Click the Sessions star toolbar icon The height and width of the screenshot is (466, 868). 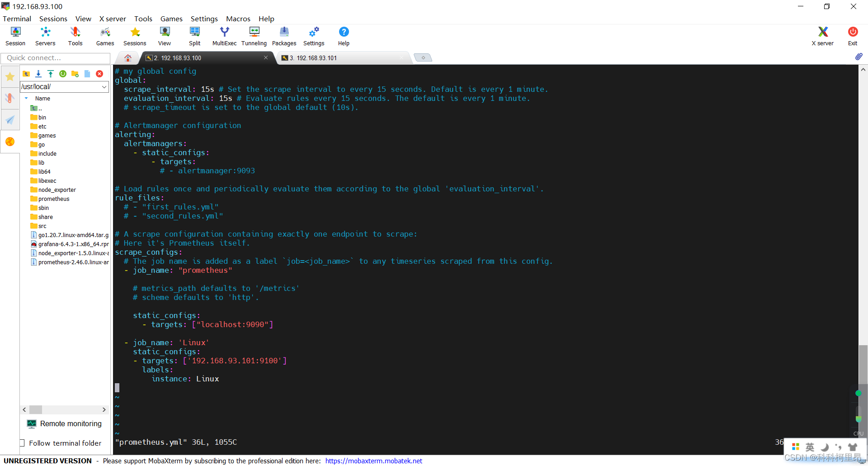coord(135,36)
